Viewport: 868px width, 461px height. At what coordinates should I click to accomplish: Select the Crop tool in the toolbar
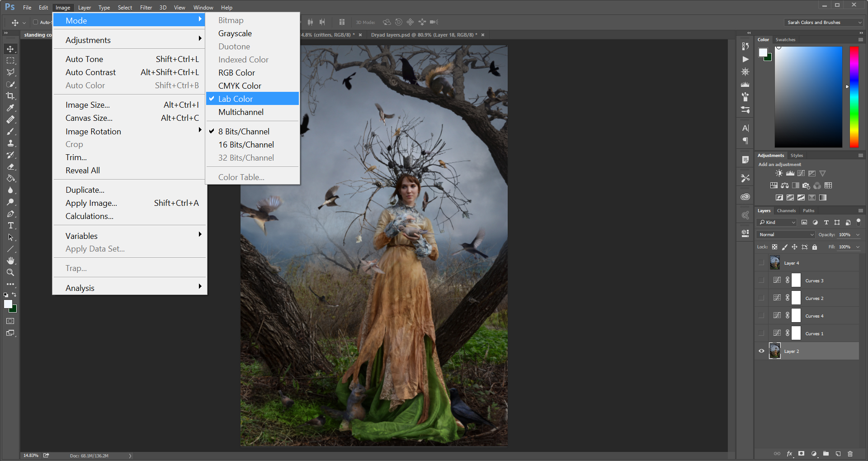tap(10, 96)
